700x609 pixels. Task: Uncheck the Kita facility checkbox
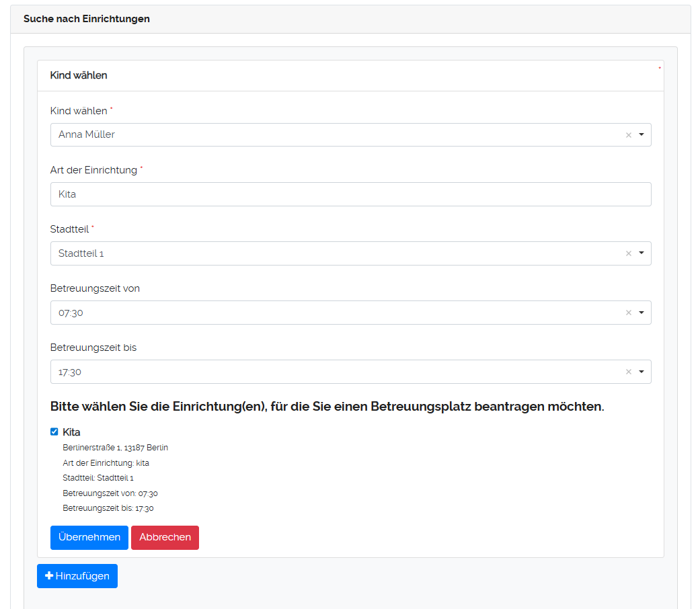click(x=54, y=432)
